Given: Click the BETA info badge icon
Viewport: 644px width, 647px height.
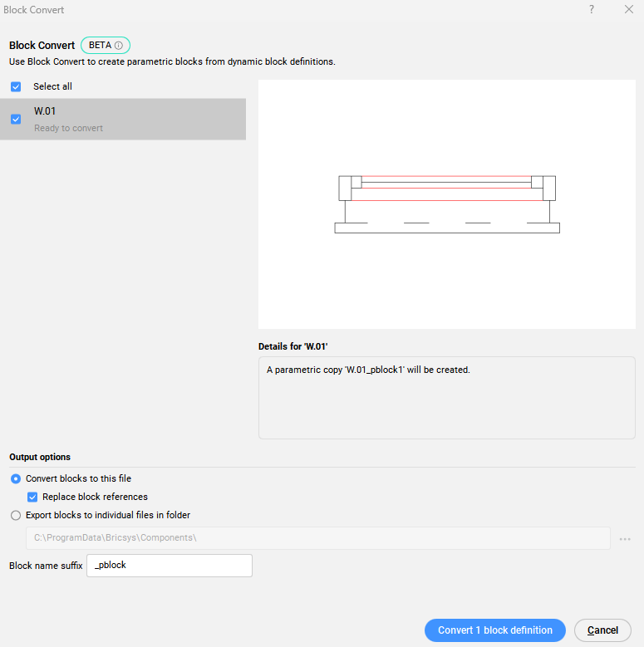Looking at the screenshot, I should (118, 46).
